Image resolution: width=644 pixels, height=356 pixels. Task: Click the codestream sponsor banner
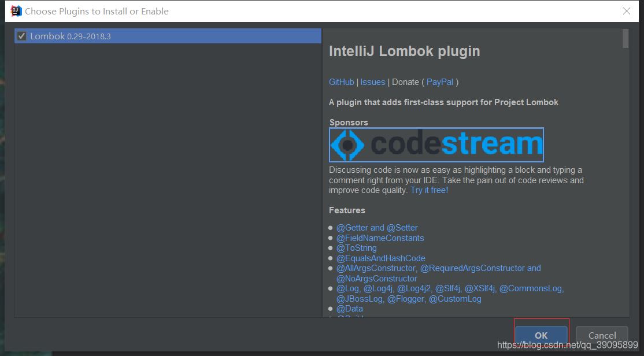436,144
